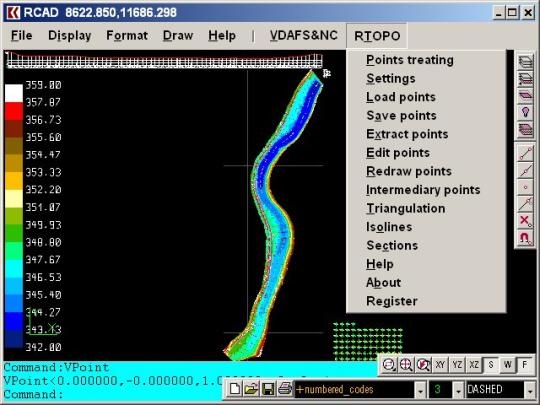Viewport: 540px width, 405px height.
Task: Click the red X delete point tool
Action: (x=525, y=220)
